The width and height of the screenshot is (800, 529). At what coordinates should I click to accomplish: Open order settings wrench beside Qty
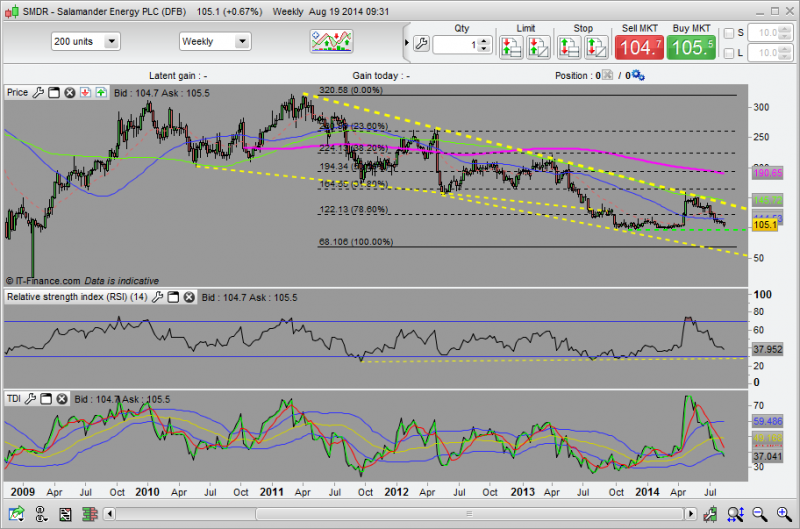click(x=420, y=45)
